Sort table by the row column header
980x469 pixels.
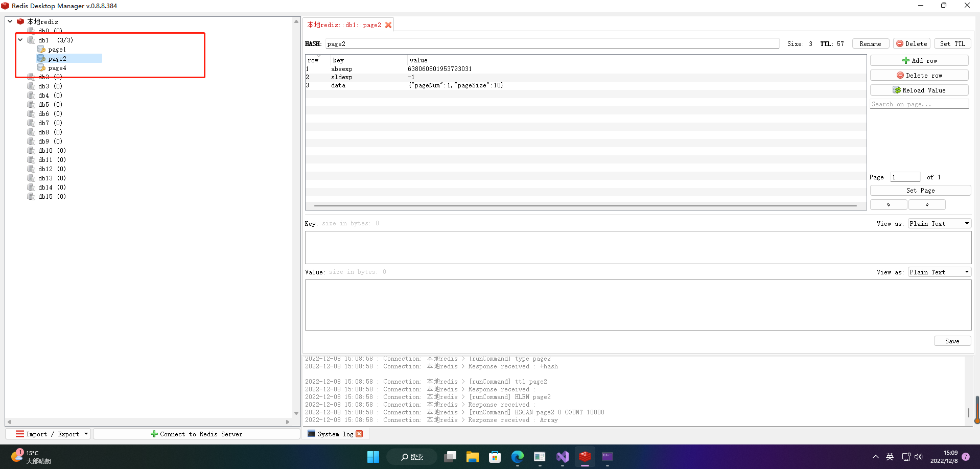pos(318,60)
